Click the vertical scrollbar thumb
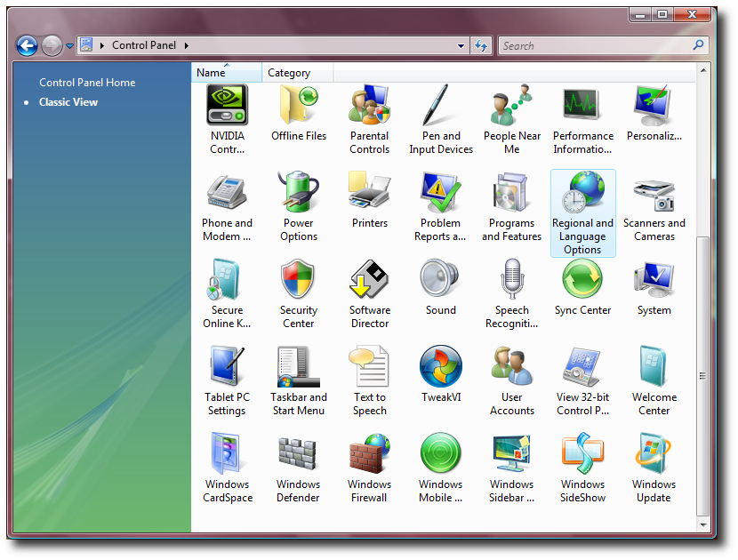 [703, 375]
